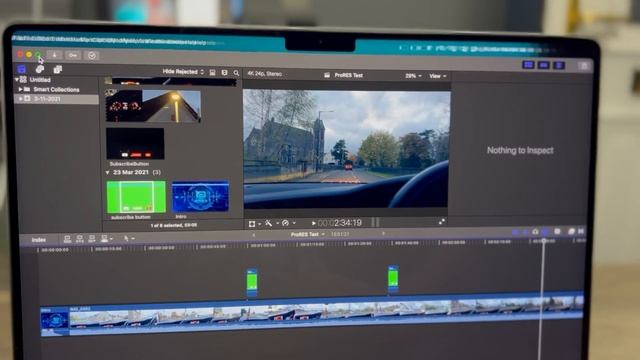Open the Keyword Editor key icon

73,55
